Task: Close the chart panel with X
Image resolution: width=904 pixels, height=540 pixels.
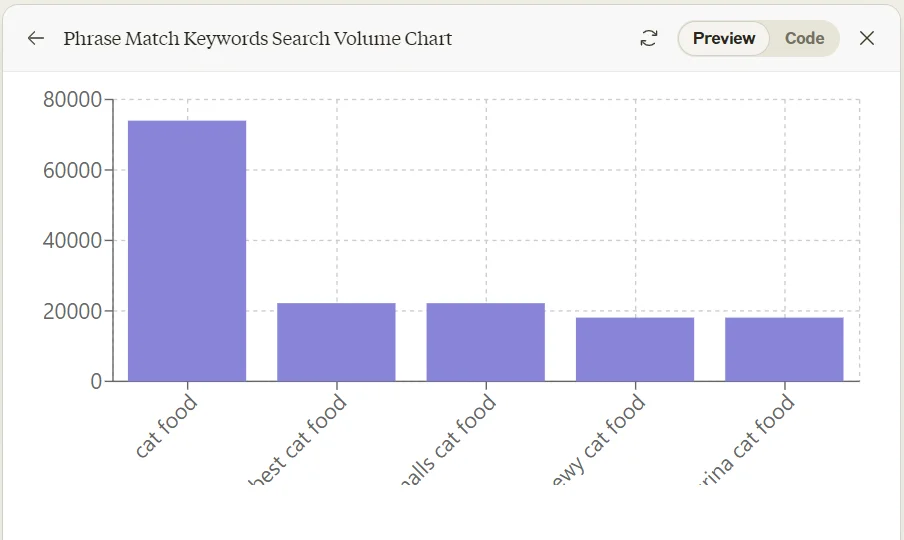Action: tap(867, 39)
